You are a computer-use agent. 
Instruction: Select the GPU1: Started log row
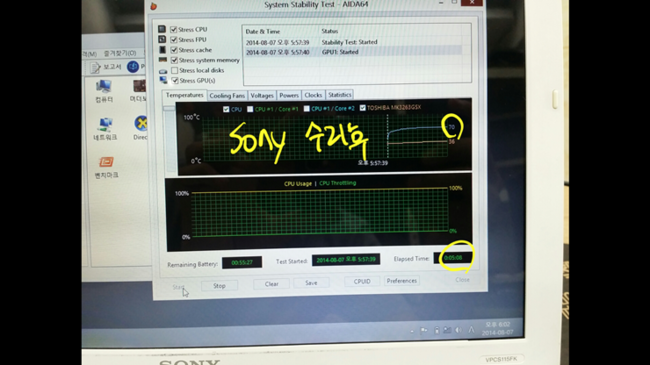(353, 52)
